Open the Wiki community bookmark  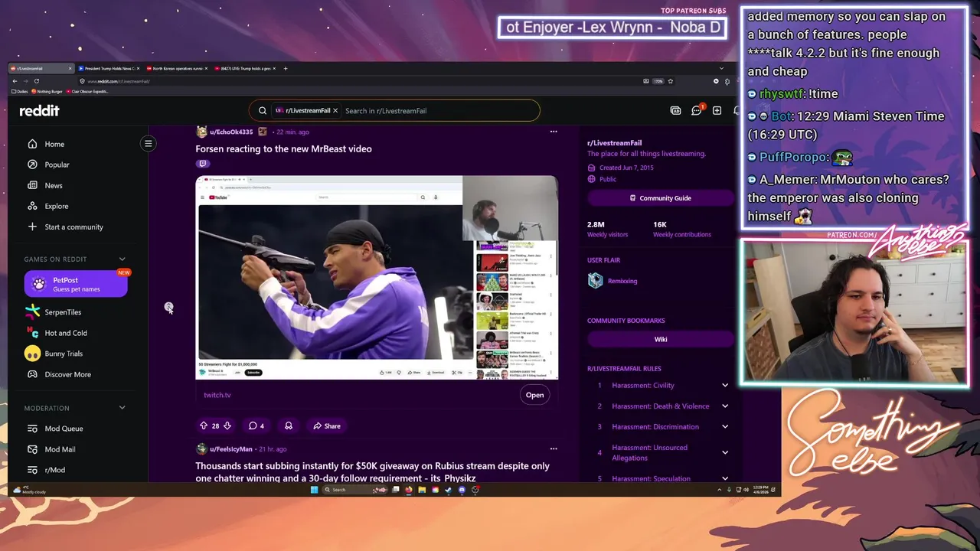pos(660,339)
